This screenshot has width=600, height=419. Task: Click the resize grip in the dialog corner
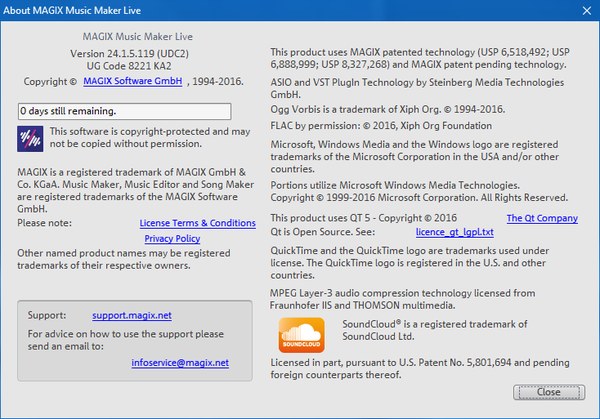(x=593, y=412)
